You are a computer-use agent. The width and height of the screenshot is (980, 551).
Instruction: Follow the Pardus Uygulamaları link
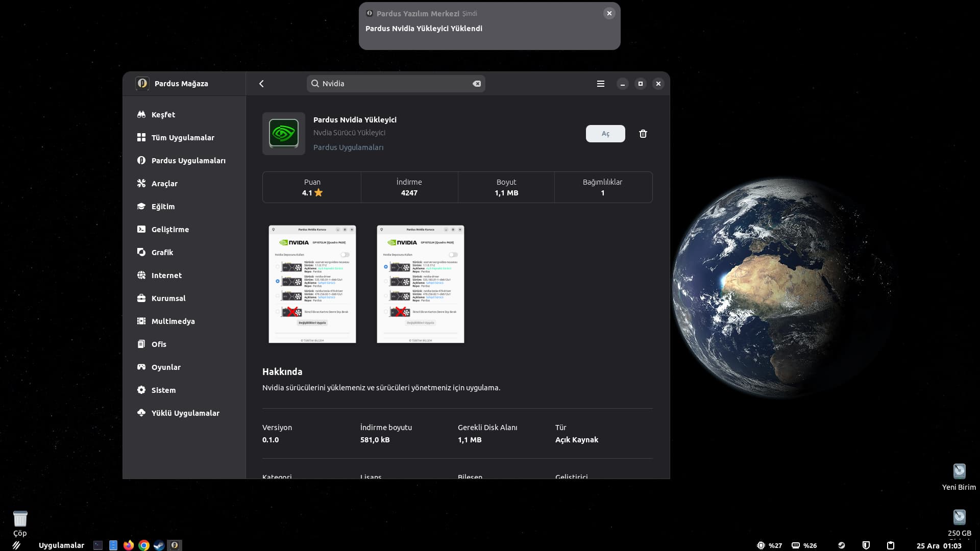(x=348, y=147)
